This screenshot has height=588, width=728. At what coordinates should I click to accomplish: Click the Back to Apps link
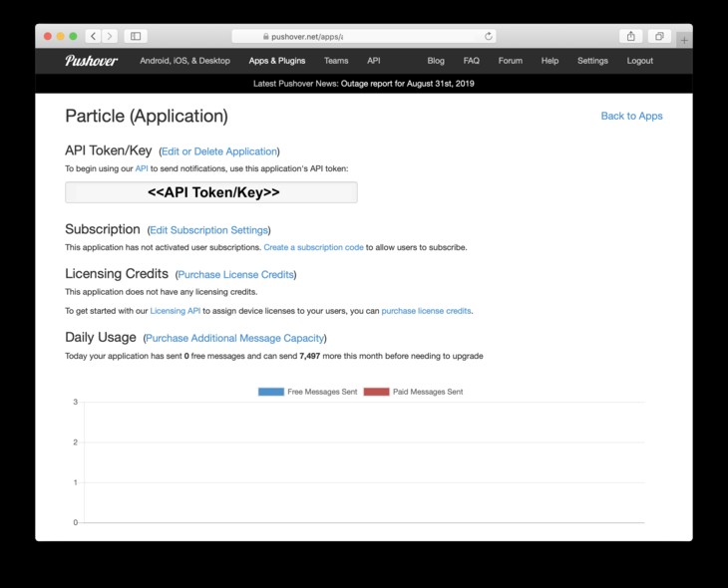point(631,116)
